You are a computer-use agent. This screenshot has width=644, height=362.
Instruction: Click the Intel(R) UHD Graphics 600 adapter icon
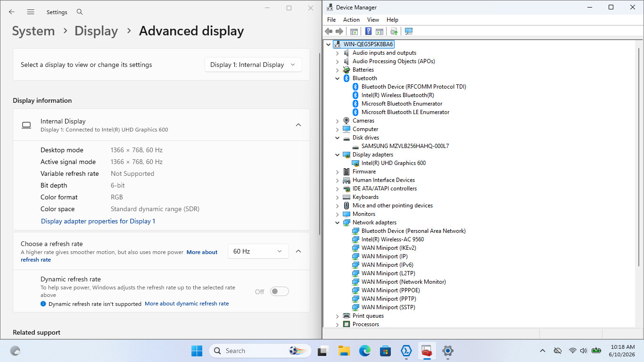(x=356, y=163)
